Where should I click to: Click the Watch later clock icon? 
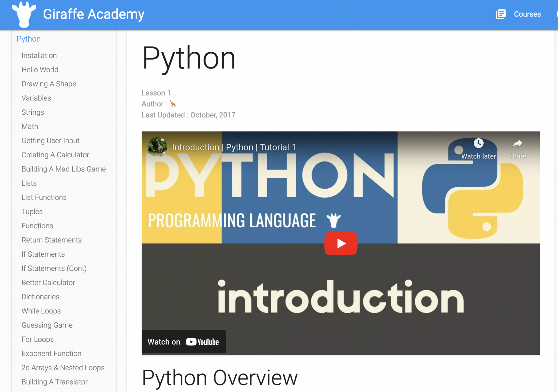tap(478, 143)
